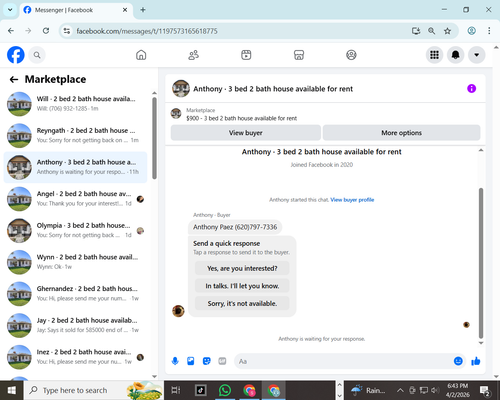
Task: Click the message text field
Action: [x=343, y=361]
